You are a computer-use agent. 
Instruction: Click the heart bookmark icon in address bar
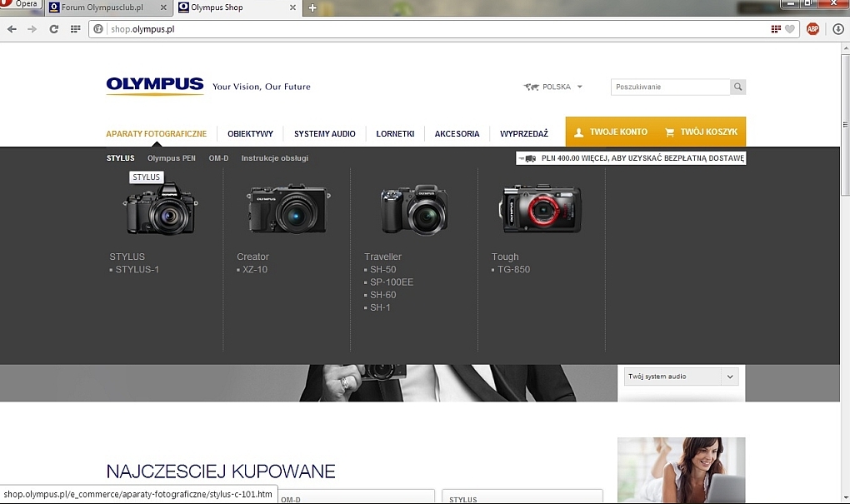click(x=789, y=29)
